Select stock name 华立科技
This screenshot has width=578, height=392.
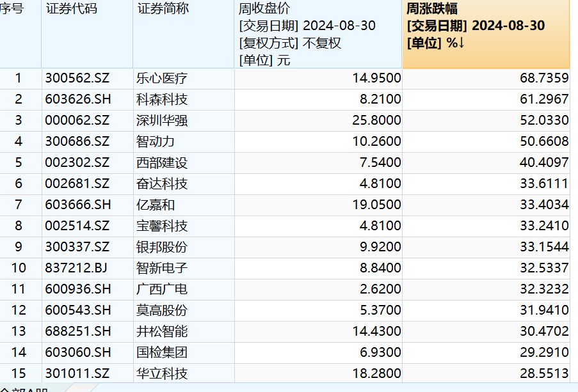162,373
